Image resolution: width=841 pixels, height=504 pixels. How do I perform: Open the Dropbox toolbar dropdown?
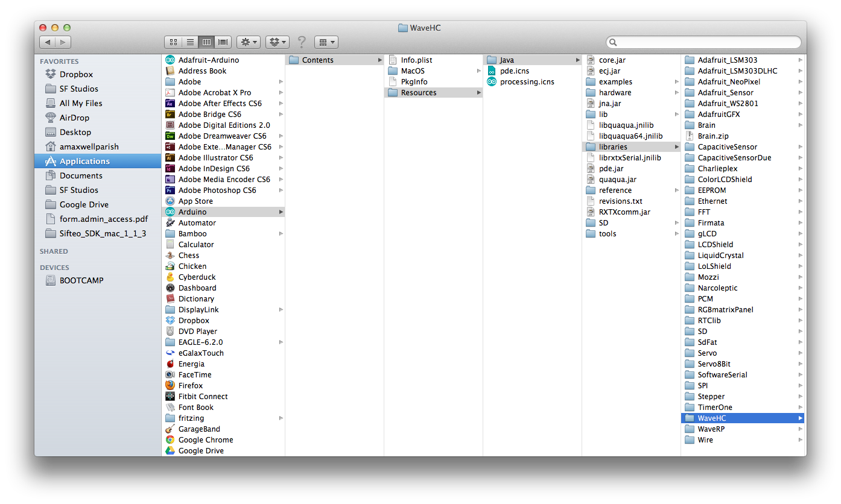pos(278,42)
